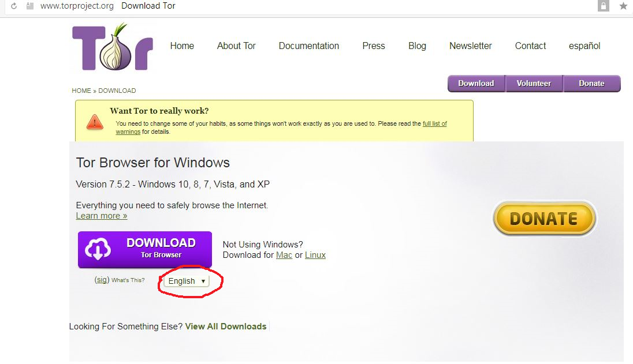Click the bookmark star icon
The height and width of the screenshot is (364, 633).
pos(623,6)
